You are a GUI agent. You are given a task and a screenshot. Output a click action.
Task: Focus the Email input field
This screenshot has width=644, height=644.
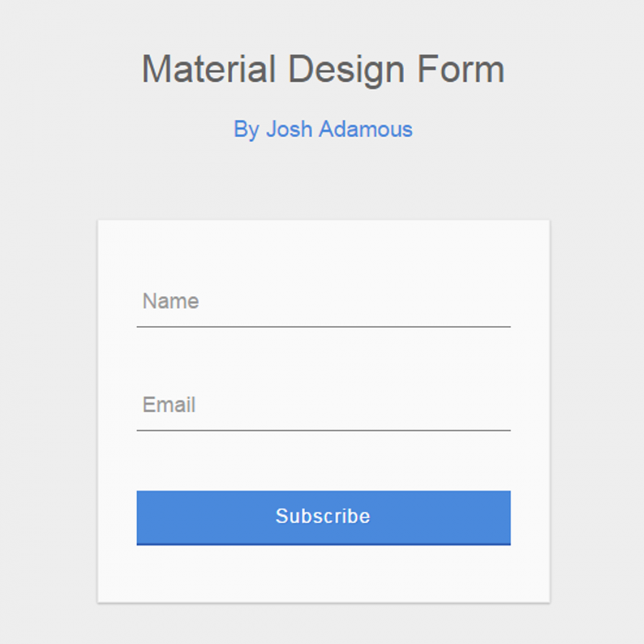[x=324, y=405]
